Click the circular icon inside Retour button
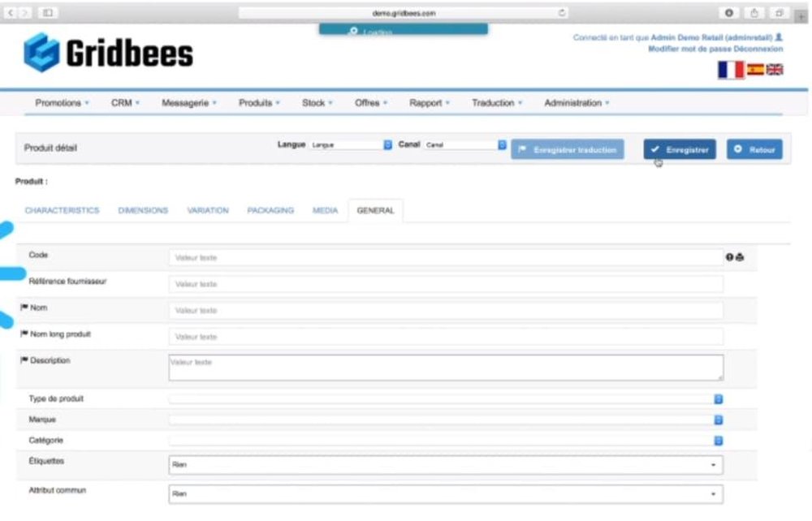This screenshot has width=812, height=521. point(737,149)
